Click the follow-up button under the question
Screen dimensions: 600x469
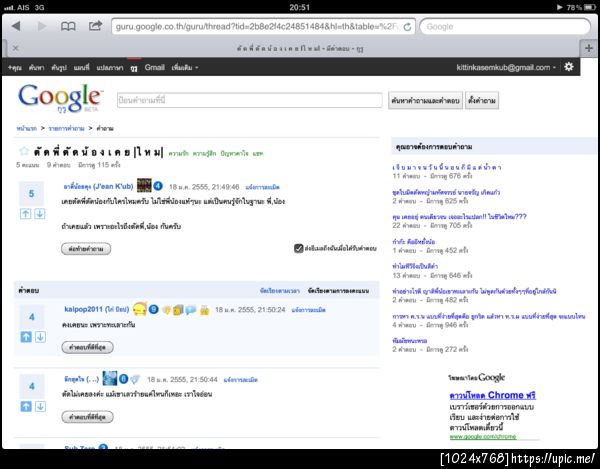coord(86,249)
